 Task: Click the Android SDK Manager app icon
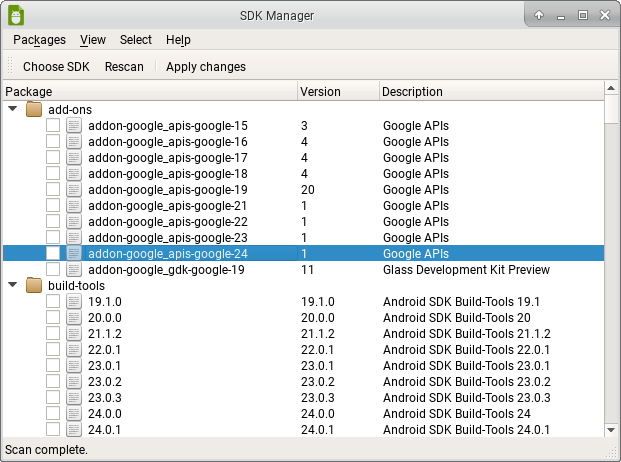[x=16, y=15]
